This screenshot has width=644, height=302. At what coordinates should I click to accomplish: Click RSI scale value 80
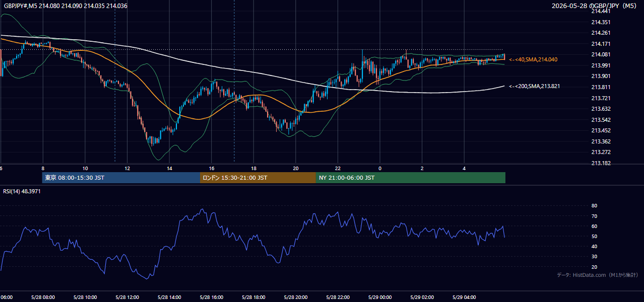594,206
